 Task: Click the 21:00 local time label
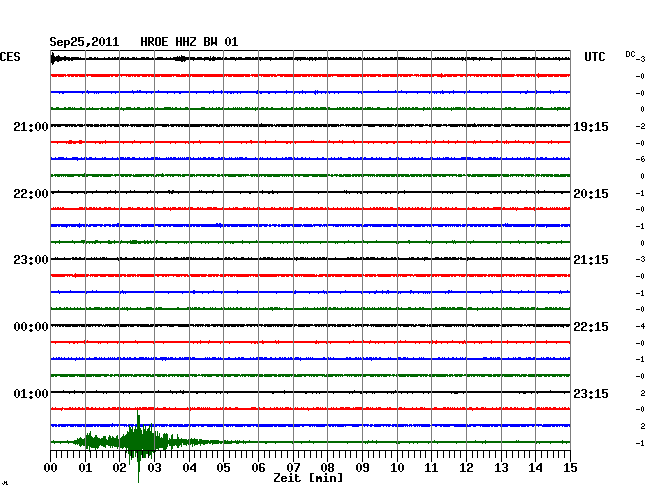click(31, 127)
